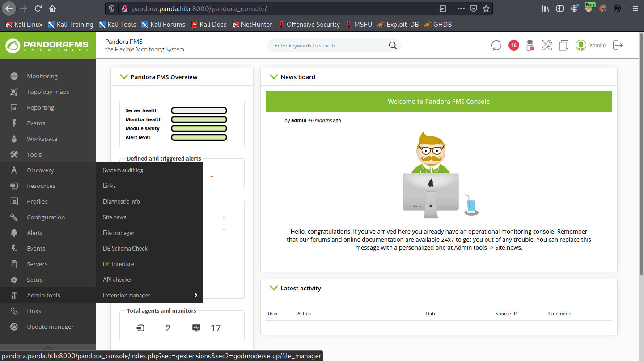The image size is (644, 361).
Task: Open the Resources sidebar section
Action: pyautogui.click(x=41, y=186)
